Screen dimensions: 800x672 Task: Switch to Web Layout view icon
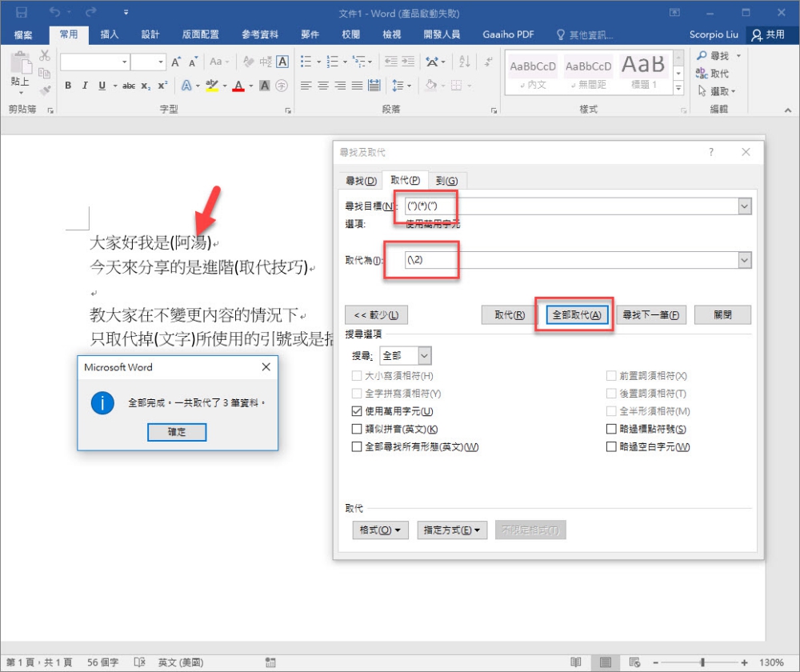pos(634,662)
